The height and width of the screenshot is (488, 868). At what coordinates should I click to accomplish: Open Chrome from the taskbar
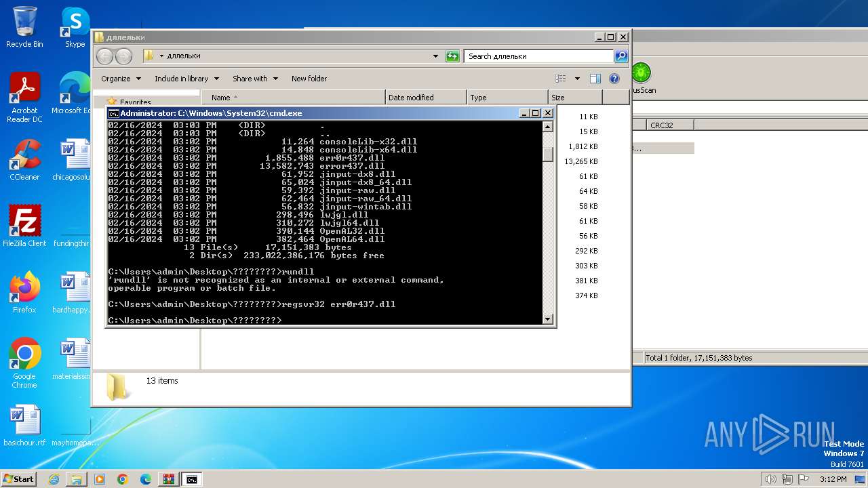[123, 479]
